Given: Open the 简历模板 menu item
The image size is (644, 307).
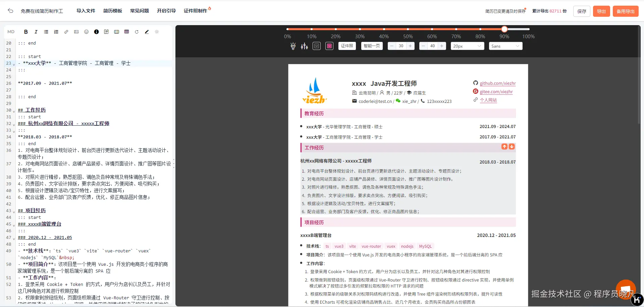Looking at the screenshot, I should 113,10.
